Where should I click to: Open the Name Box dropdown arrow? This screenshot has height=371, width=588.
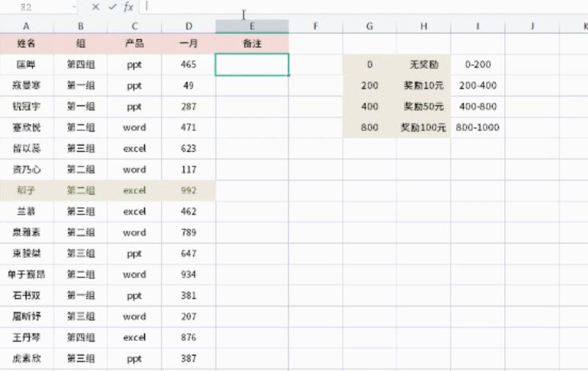tap(74, 7)
